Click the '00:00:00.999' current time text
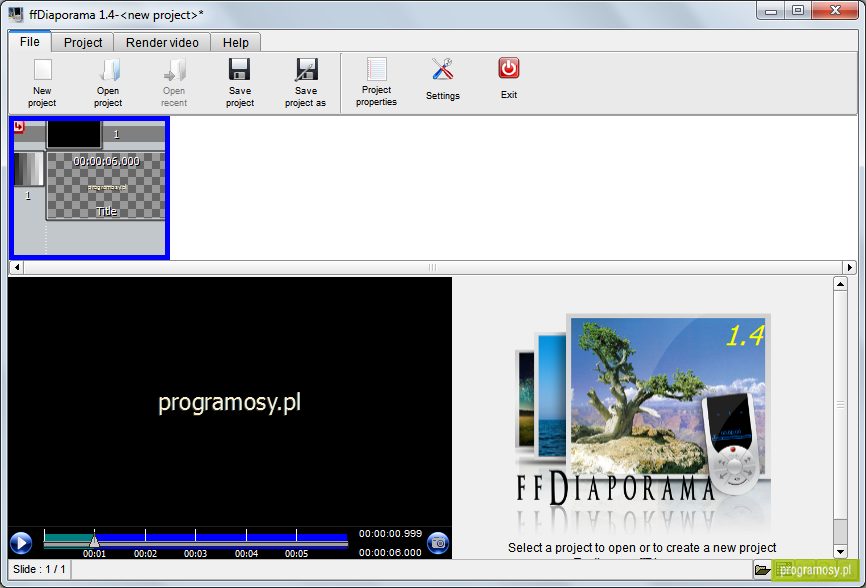The width and height of the screenshot is (866, 588). tap(390, 534)
